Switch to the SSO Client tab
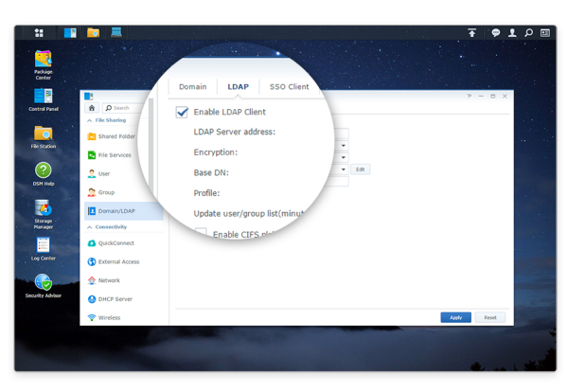 pos(289,87)
